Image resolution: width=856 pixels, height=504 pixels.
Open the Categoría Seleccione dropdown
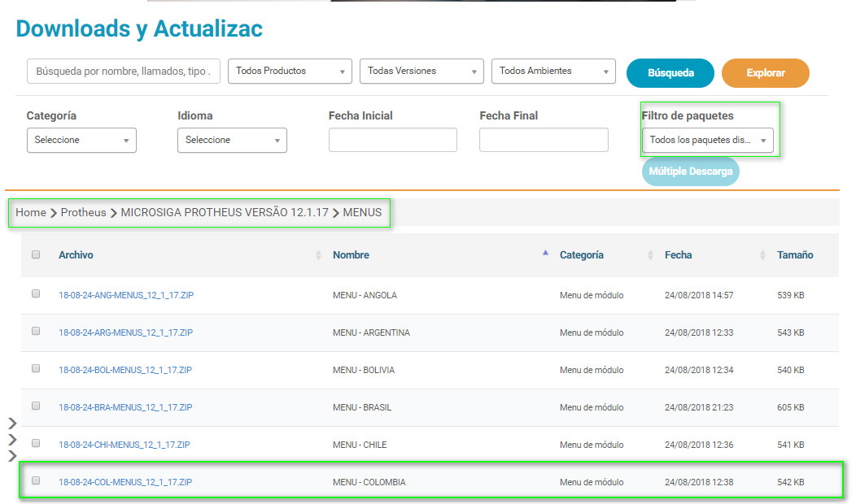point(81,140)
